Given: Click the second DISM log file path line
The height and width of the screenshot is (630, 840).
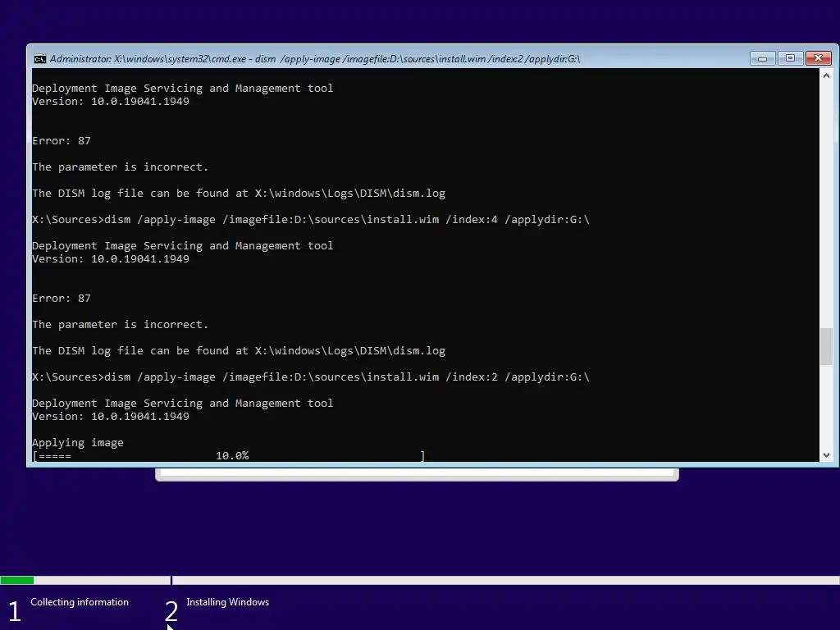Looking at the screenshot, I should coord(239,351).
